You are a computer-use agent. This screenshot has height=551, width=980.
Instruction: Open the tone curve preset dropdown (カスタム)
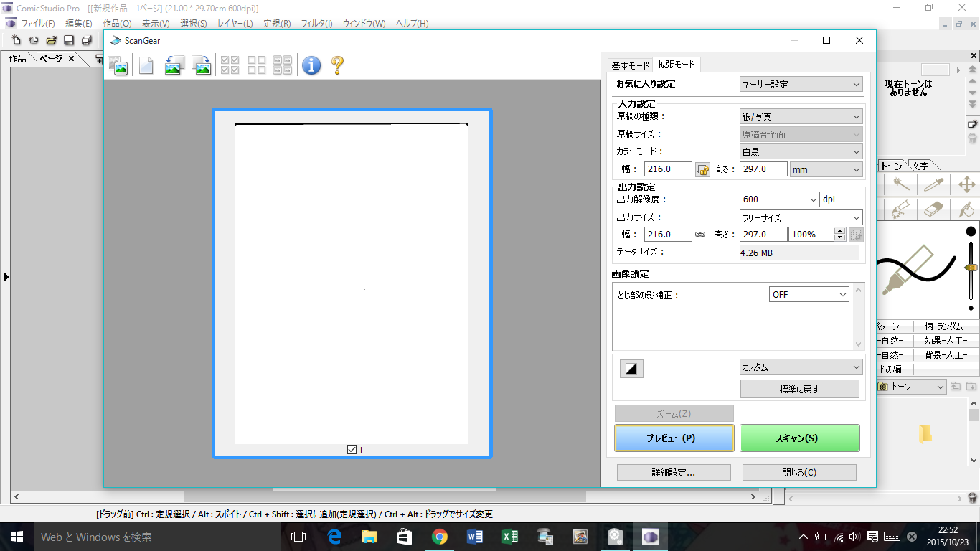[x=801, y=367]
